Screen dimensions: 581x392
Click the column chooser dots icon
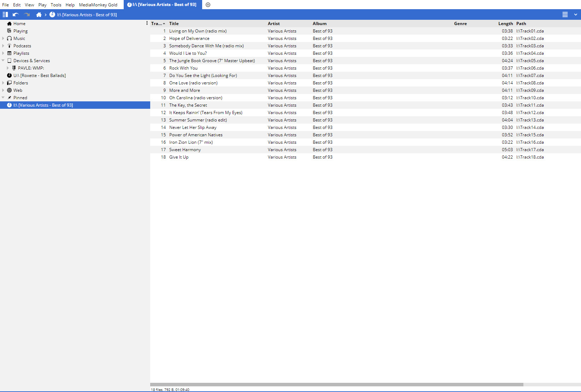147,23
